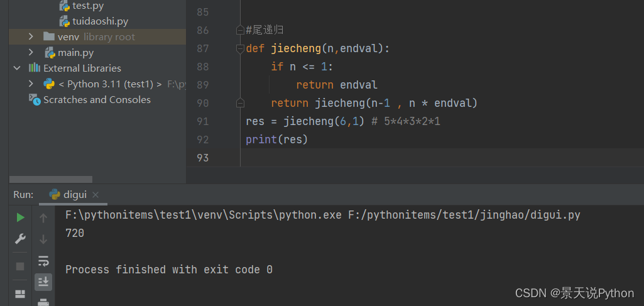This screenshot has height=306, width=644.
Task: Stop the process with the square icon
Action: point(20,266)
